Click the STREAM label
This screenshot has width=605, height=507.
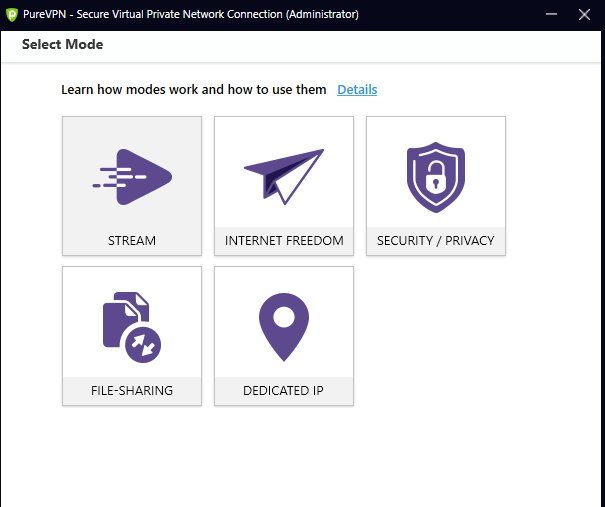tap(132, 240)
